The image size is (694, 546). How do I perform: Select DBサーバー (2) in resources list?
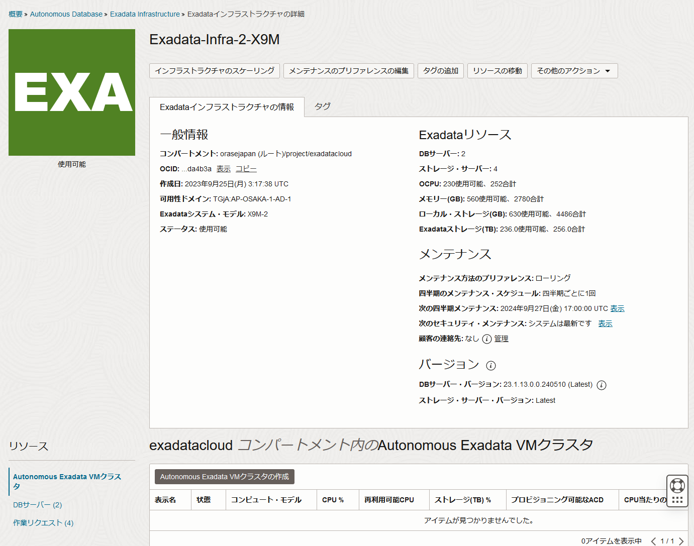point(37,505)
